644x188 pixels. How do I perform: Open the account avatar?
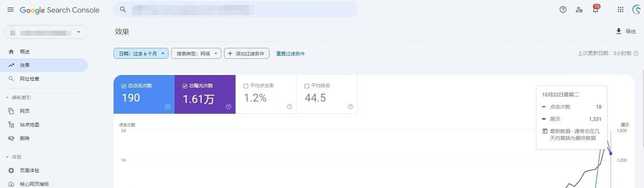(x=637, y=9)
